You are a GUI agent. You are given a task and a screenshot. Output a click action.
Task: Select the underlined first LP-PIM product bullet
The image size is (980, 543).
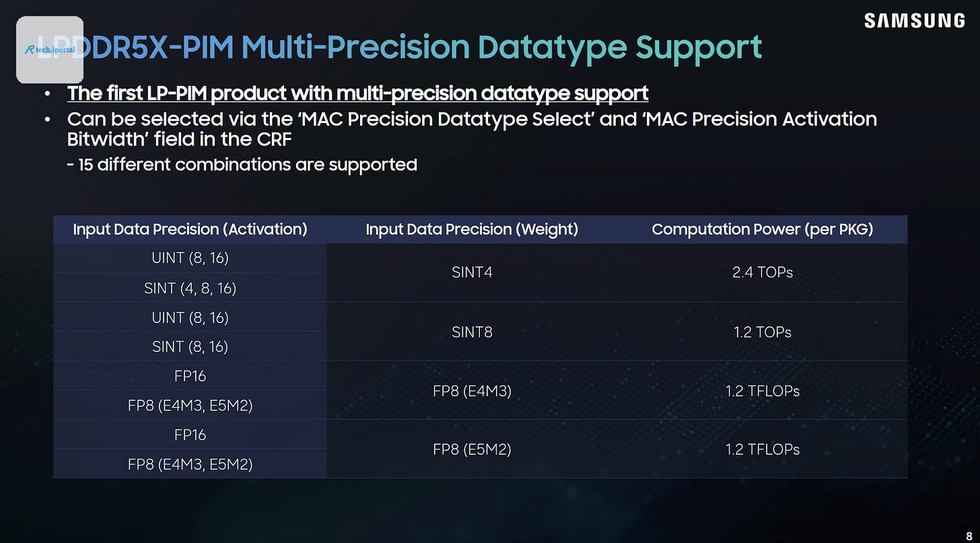tap(357, 93)
